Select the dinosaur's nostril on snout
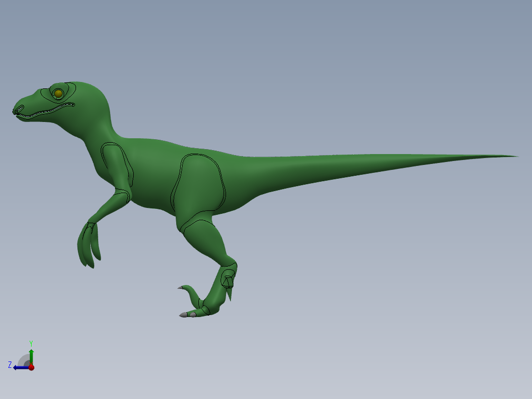 click(19, 109)
